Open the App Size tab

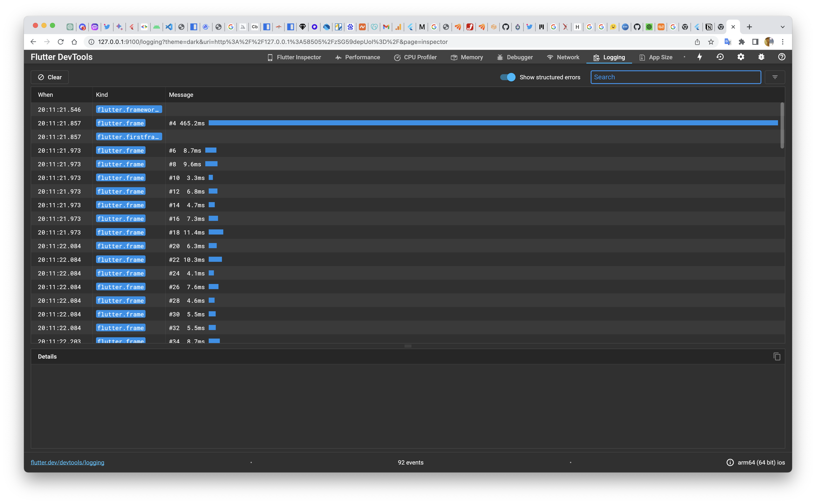coord(656,57)
